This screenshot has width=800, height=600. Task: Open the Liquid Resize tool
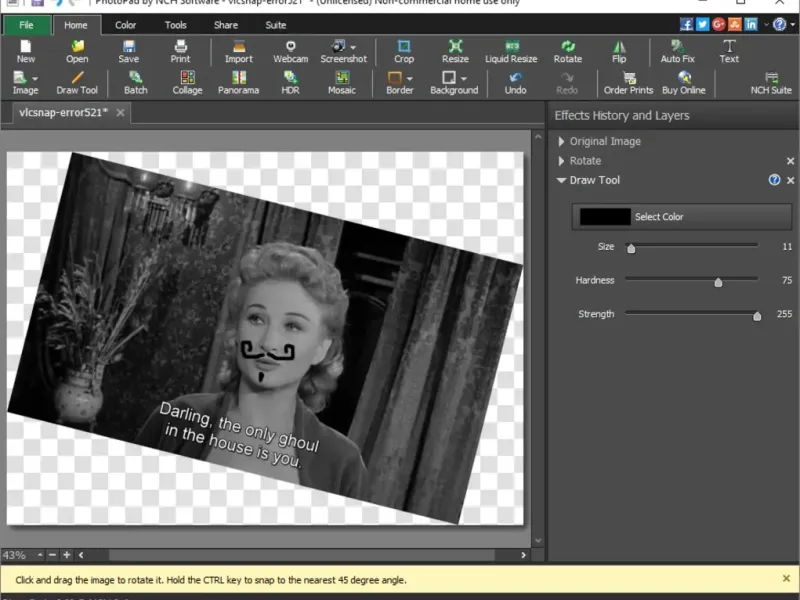tap(511, 51)
